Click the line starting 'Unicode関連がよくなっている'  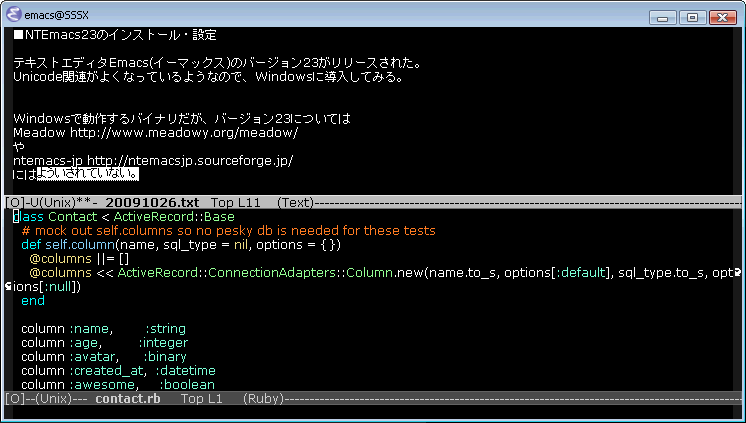coord(208,77)
